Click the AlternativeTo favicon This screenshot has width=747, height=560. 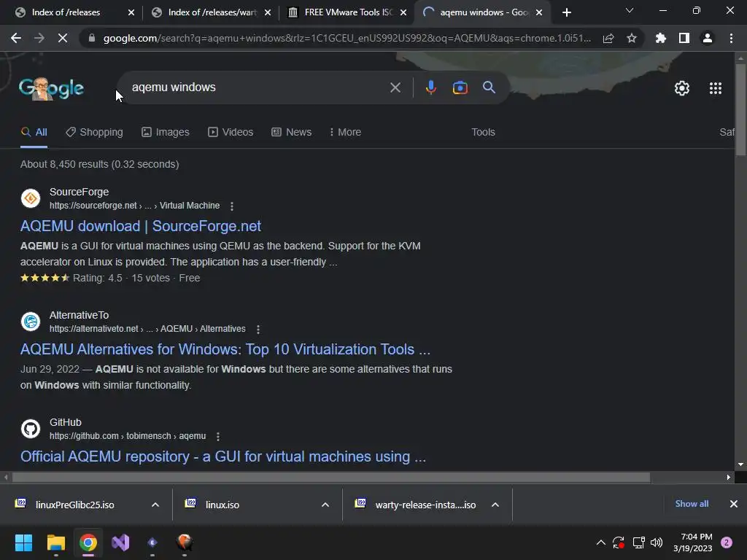(x=31, y=322)
